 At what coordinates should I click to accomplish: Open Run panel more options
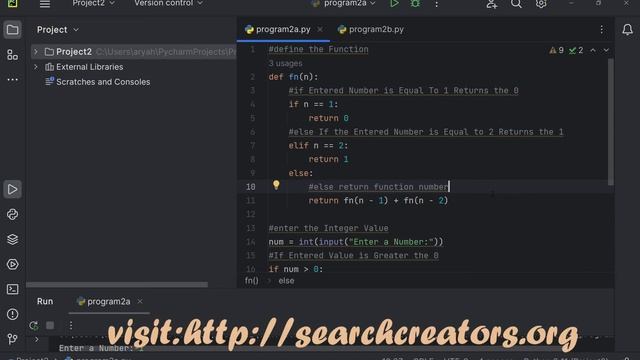71,325
